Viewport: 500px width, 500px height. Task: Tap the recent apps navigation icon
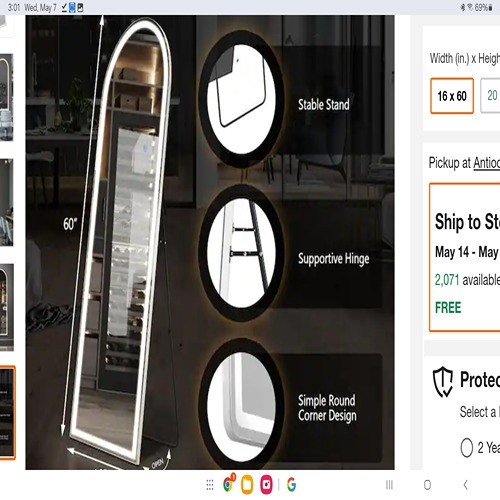(x=389, y=485)
